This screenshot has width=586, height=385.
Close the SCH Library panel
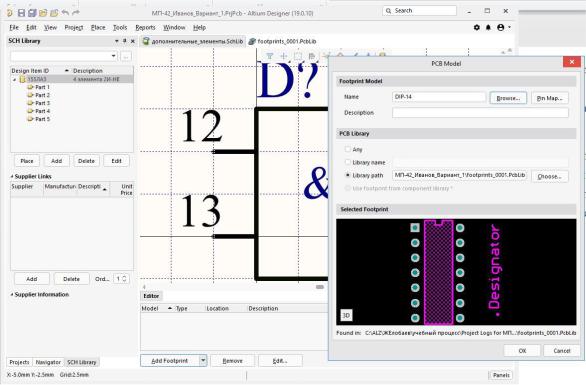coord(132,41)
